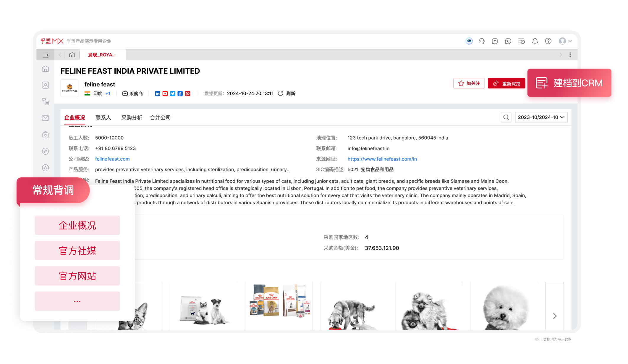Click the compass icon in the sidebar
This screenshot has width=628, height=364.
point(45,151)
